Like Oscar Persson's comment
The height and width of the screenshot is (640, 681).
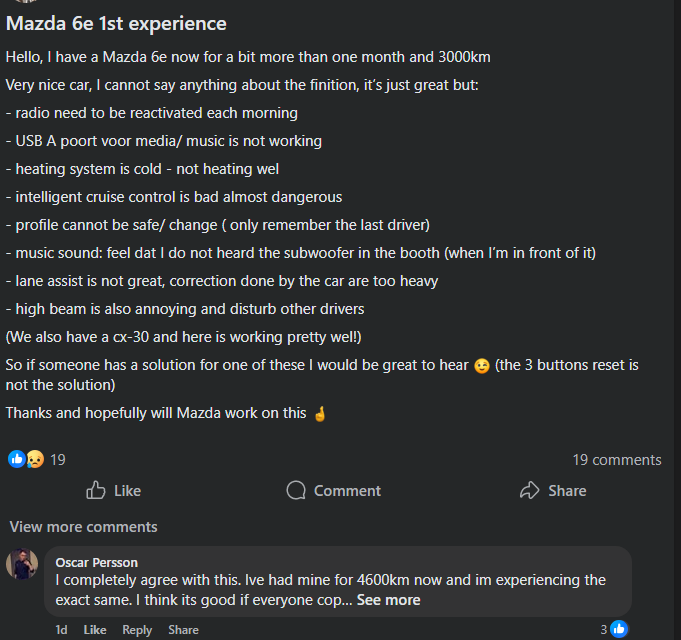pos(95,630)
